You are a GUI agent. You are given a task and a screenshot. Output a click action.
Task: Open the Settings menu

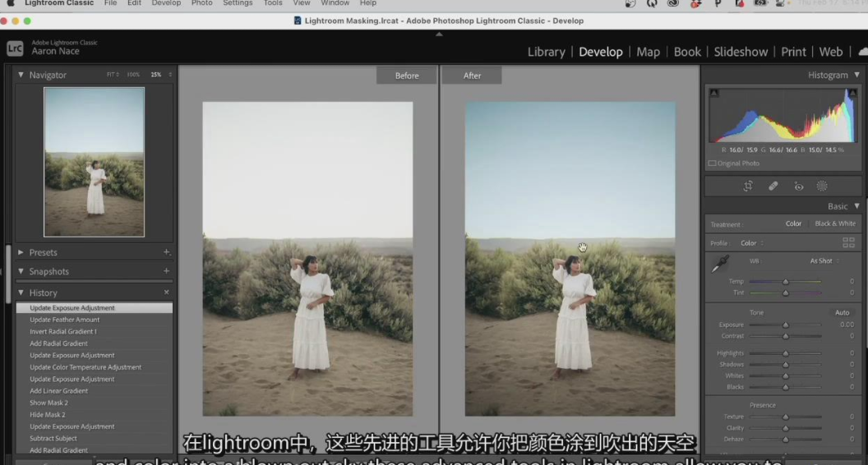pos(238,3)
